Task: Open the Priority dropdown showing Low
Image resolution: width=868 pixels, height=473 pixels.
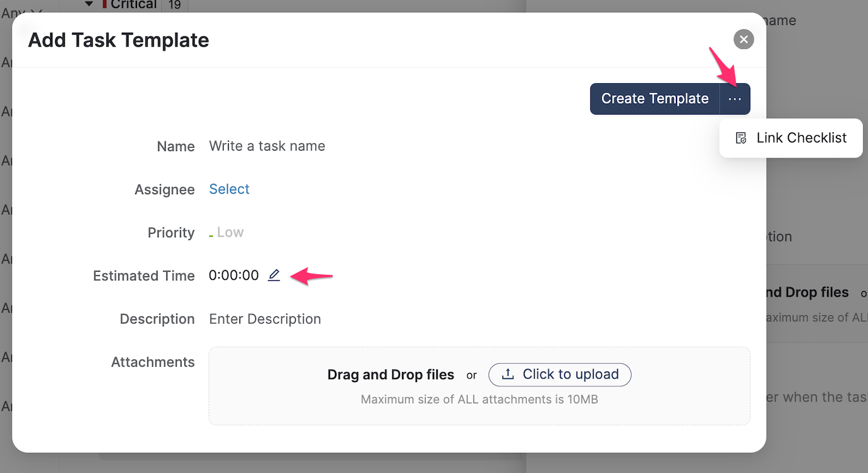Action: [230, 232]
